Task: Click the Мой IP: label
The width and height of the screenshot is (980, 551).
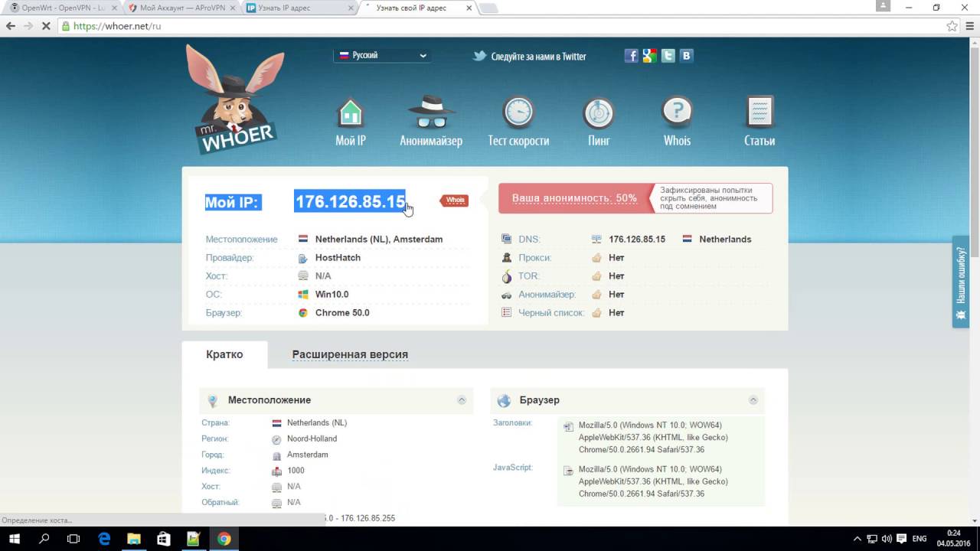Action: [x=232, y=202]
